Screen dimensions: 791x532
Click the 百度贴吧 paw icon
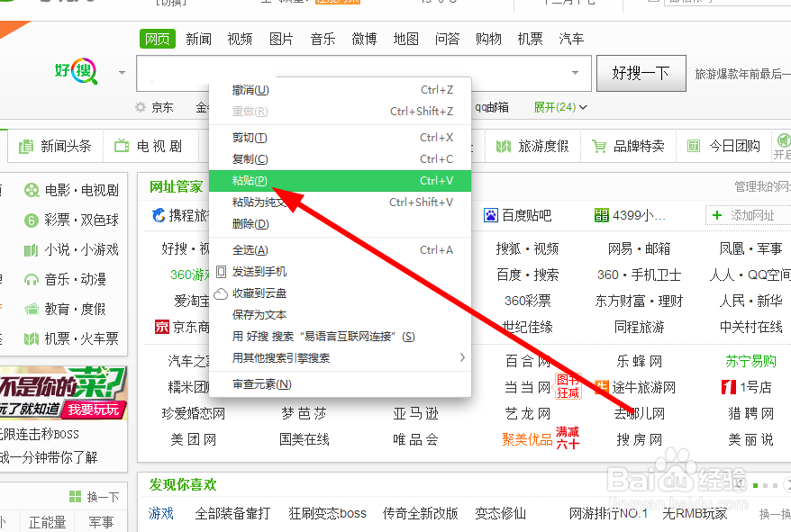point(491,215)
